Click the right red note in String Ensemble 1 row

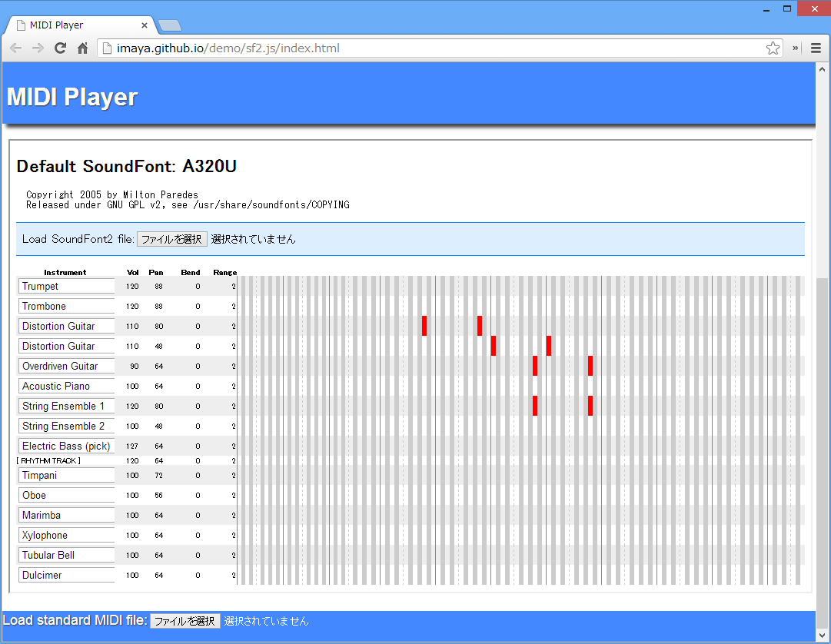(x=590, y=406)
